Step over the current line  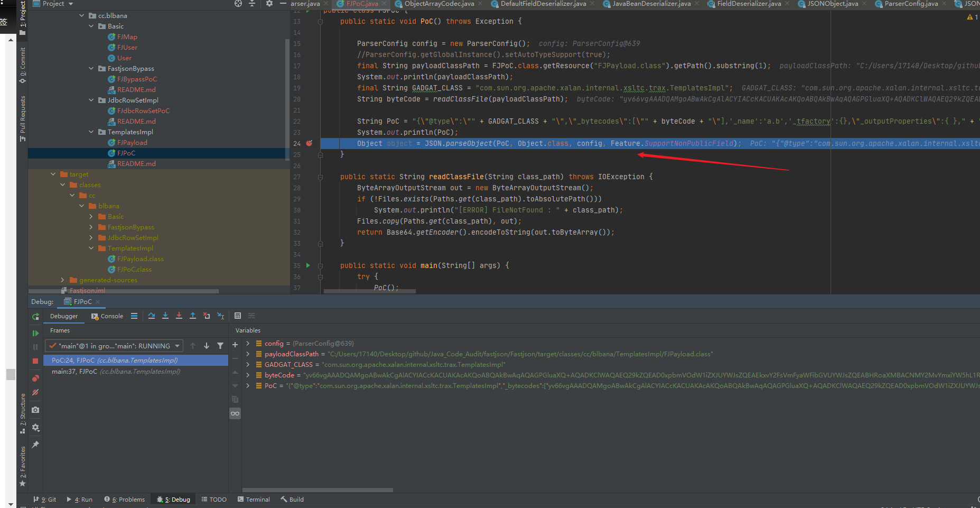click(152, 316)
